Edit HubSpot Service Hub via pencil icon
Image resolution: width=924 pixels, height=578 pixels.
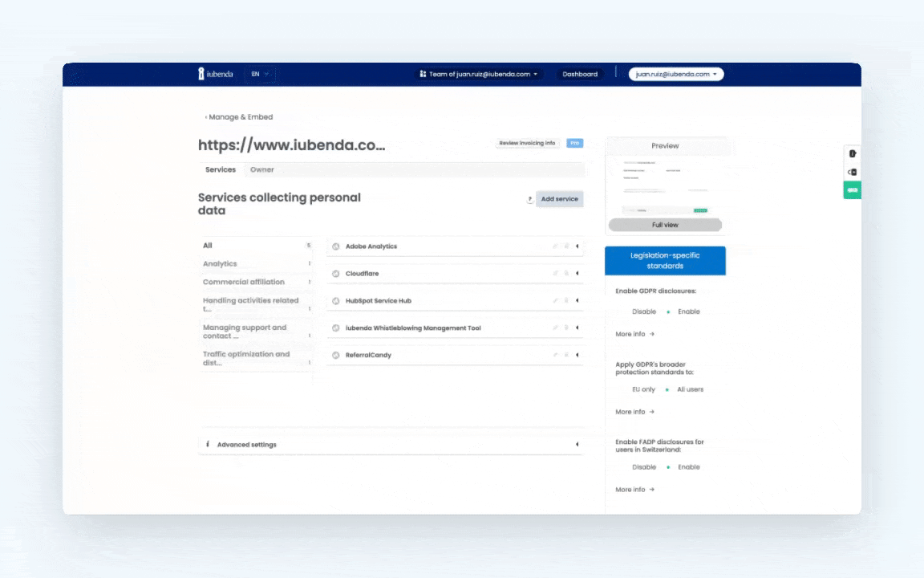pos(555,301)
